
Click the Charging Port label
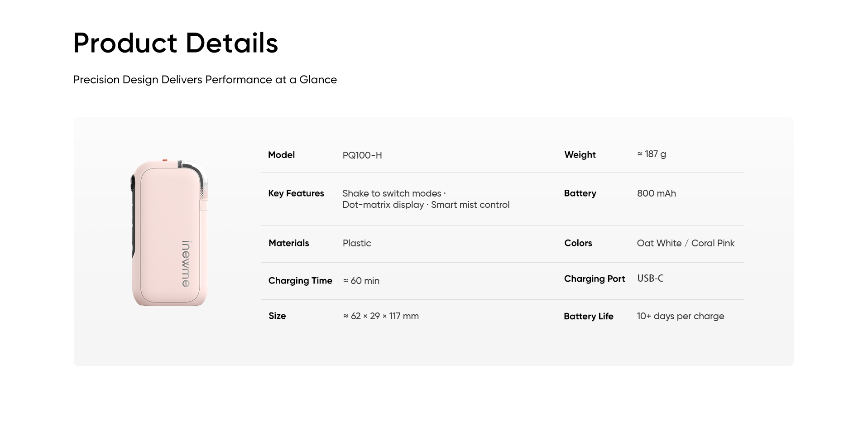pyautogui.click(x=595, y=279)
